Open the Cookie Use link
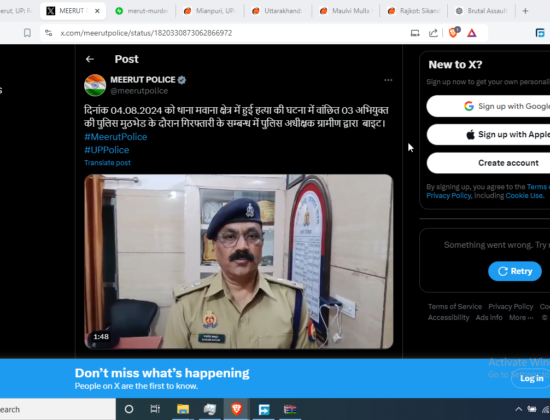 524,196
